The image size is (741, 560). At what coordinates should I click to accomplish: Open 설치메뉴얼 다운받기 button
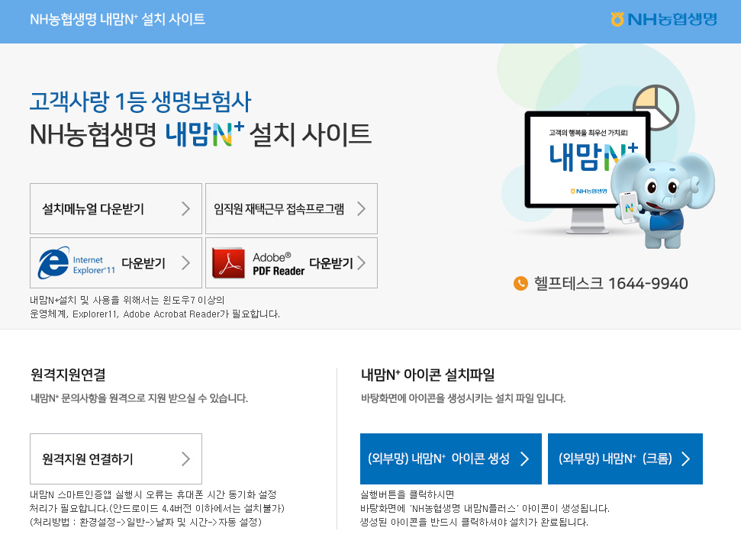(116, 209)
